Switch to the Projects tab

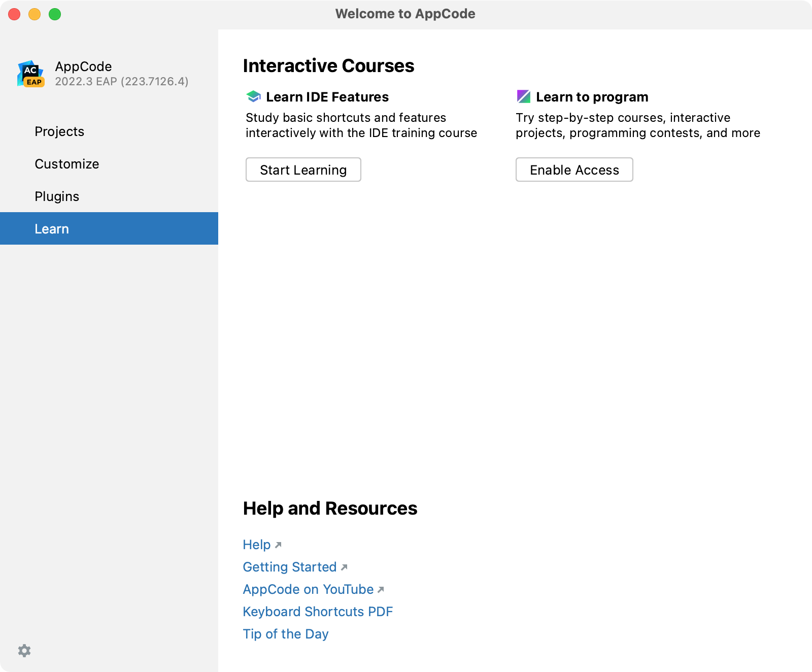point(109,131)
